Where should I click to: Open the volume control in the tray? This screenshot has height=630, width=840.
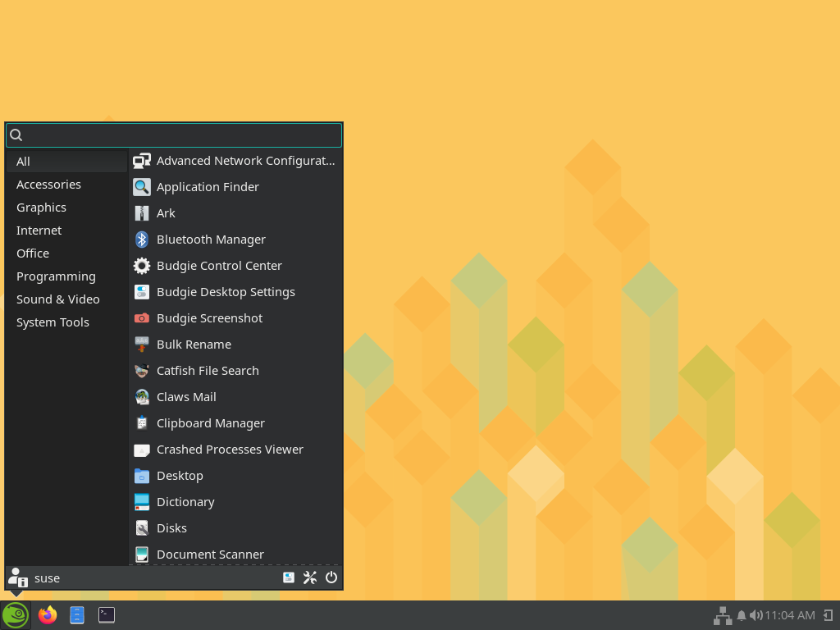(756, 615)
